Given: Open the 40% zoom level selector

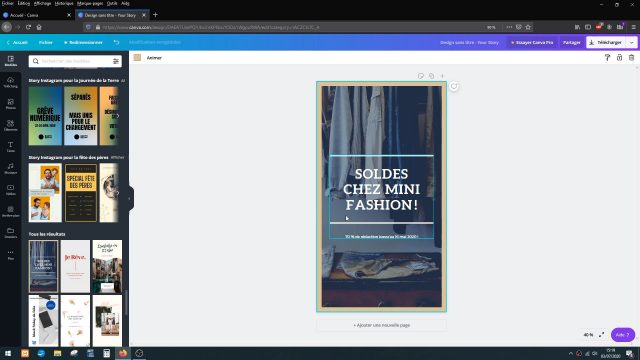Looking at the screenshot, I should (588, 335).
